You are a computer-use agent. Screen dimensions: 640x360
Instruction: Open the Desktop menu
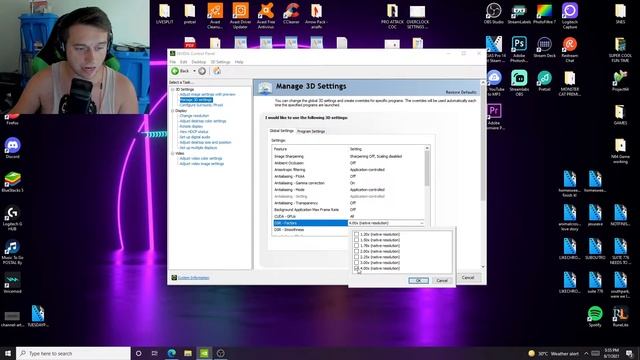tap(198, 62)
